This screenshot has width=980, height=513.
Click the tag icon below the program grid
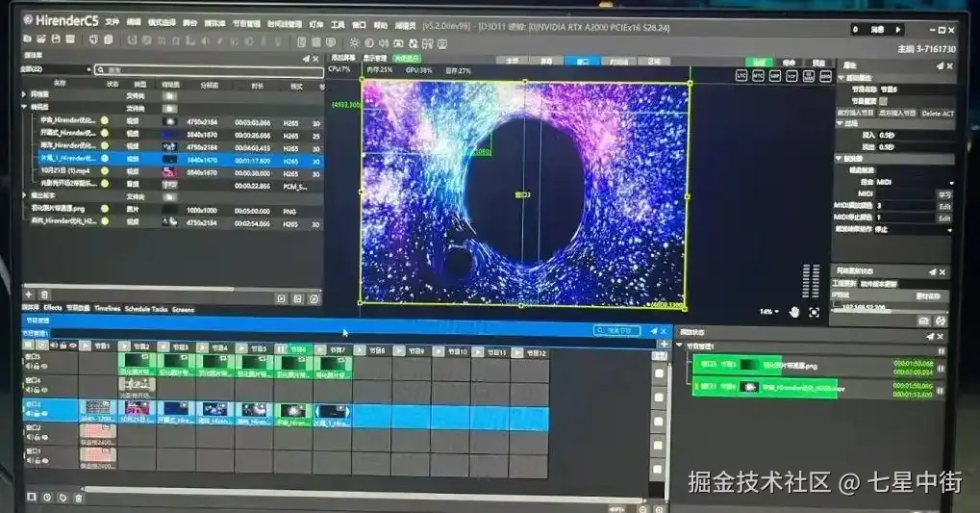tap(63, 498)
